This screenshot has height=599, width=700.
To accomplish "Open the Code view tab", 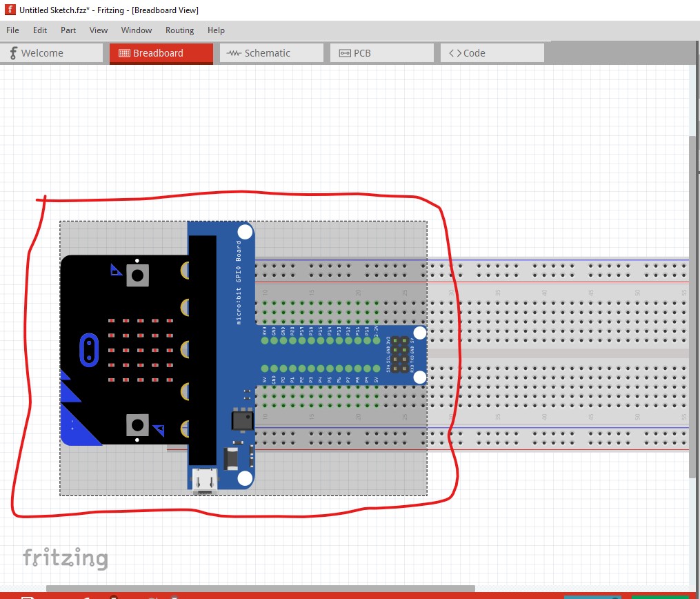I will coord(492,53).
